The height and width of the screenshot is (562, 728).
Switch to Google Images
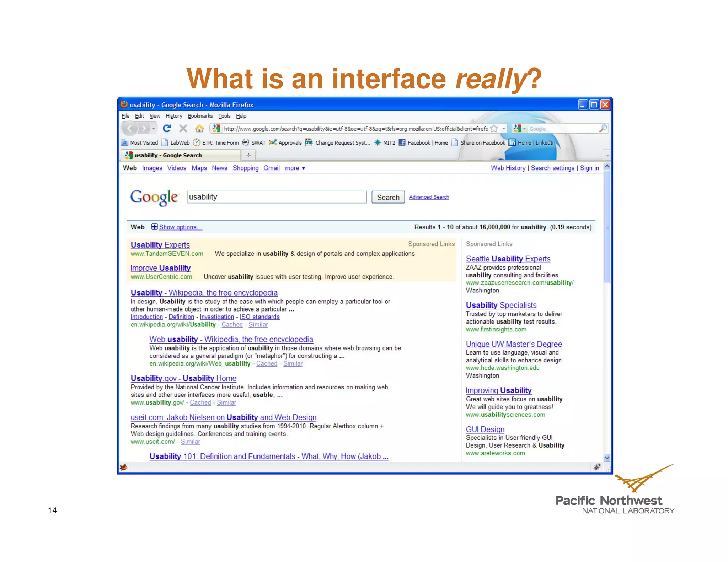tap(152, 168)
